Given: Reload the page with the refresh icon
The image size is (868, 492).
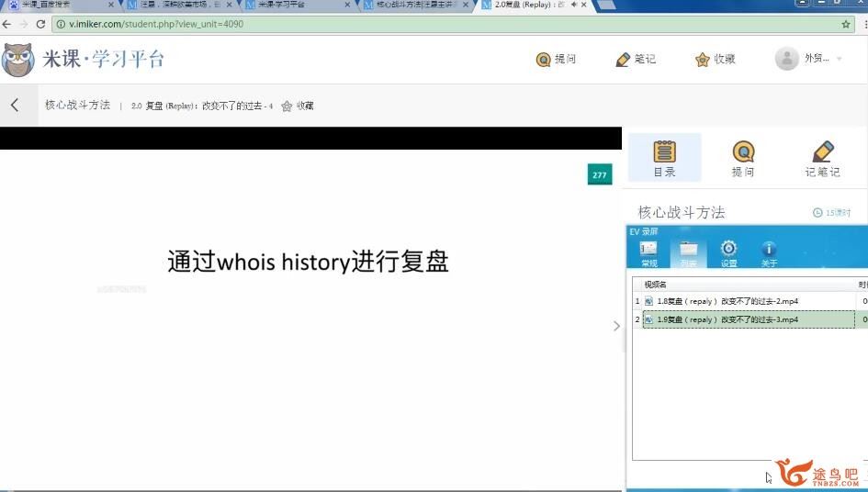Looking at the screenshot, I should pos(40,25).
